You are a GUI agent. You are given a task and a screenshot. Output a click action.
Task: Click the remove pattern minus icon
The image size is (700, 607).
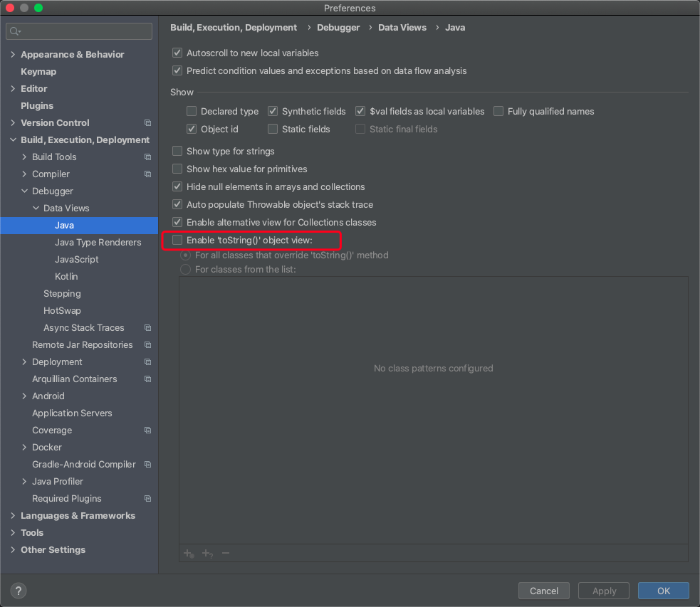click(x=226, y=553)
